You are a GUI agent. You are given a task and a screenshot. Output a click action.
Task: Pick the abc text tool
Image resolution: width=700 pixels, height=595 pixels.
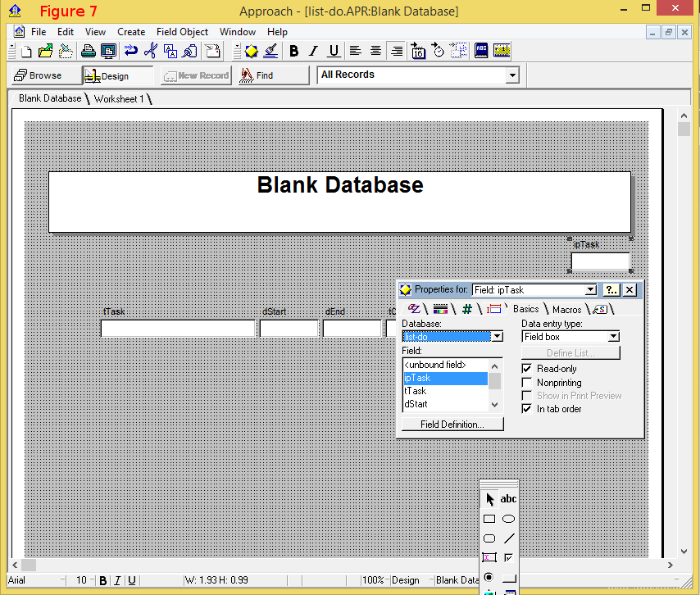point(509,498)
